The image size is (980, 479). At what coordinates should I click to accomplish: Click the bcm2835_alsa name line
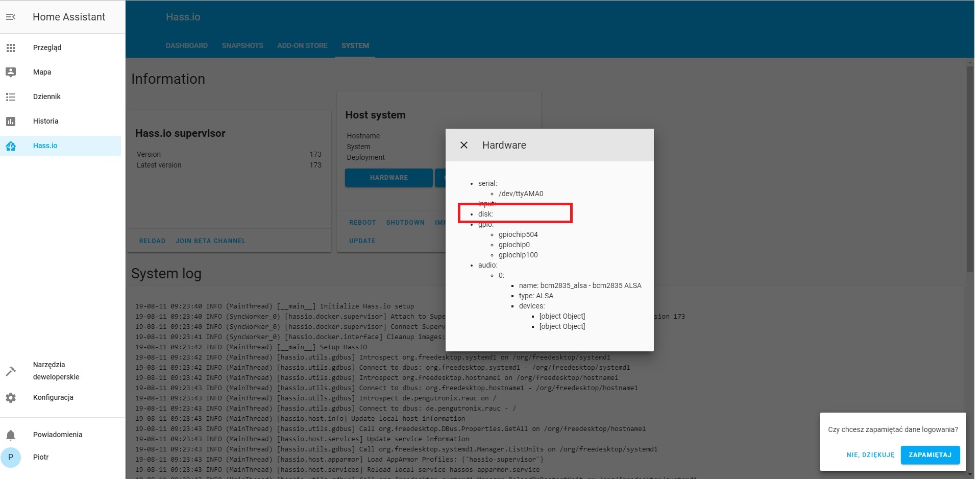coord(580,285)
